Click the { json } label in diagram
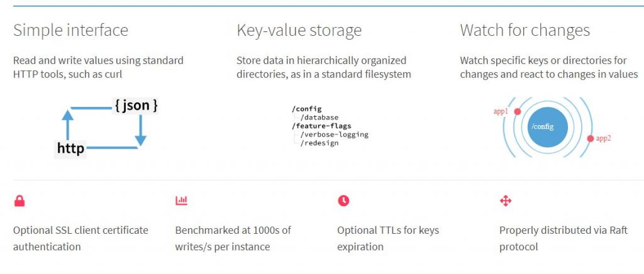Image resolution: width=644 pixels, height=274 pixels. 136,106
